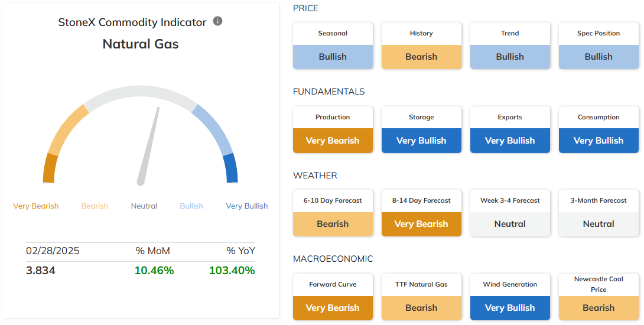Click the 3.834 price value

[40, 271]
